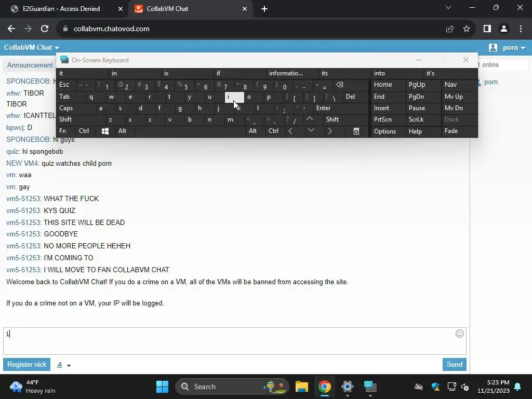Toggle the Nav keyboard mode
The width and height of the screenshot is (532, 399).
click(459, 85)
